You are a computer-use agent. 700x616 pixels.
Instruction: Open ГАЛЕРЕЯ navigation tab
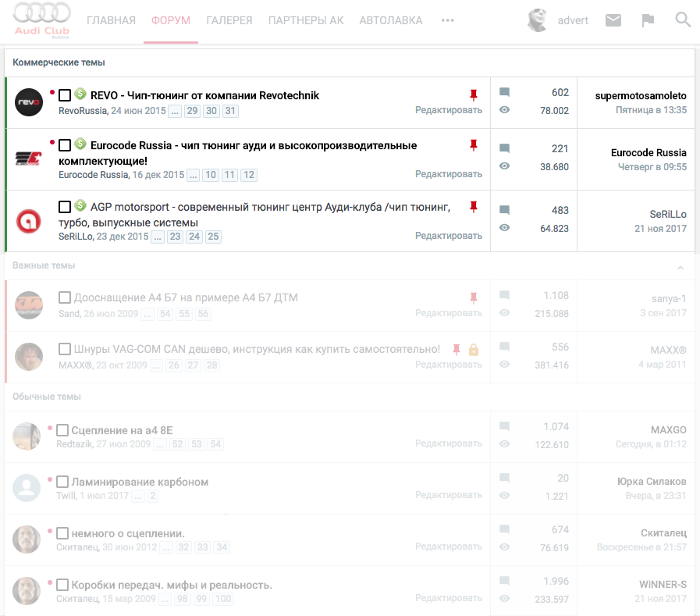tap(229, 20)
